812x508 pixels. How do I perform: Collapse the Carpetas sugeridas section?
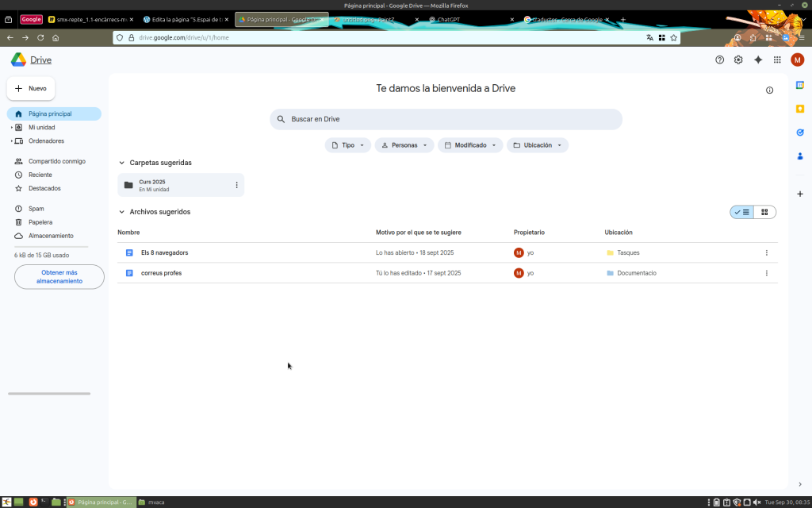pyautogui.click(x=121, y=163)
